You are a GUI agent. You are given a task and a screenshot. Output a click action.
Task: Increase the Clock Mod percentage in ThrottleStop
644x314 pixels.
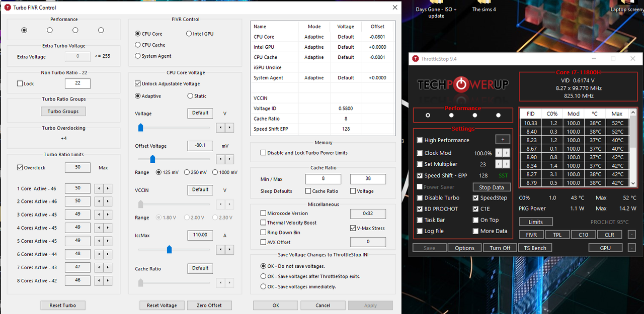507,153
